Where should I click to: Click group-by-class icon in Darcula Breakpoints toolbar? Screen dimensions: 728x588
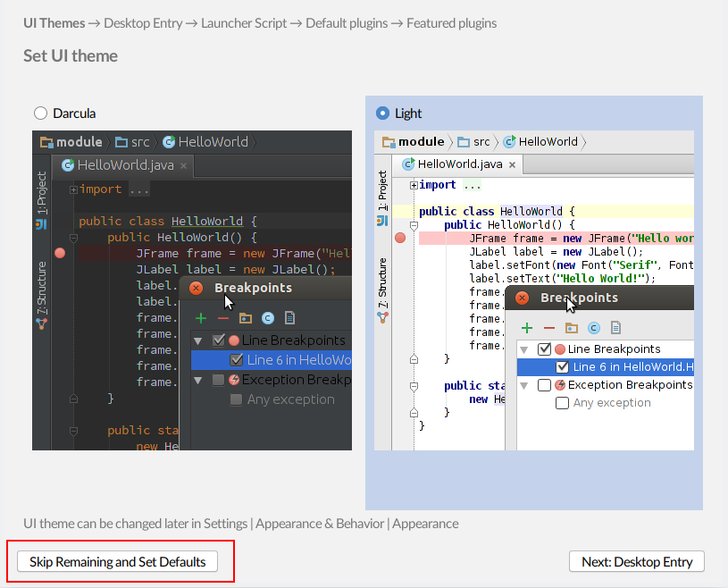click(x=268, y=318)
